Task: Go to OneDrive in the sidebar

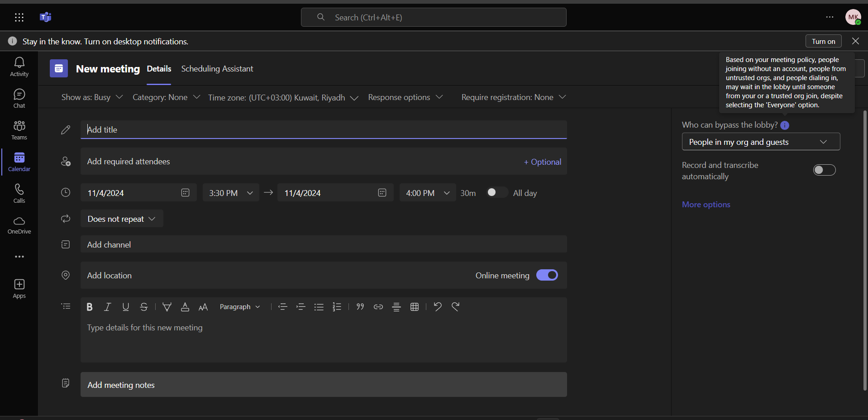Action: point(19,225)
